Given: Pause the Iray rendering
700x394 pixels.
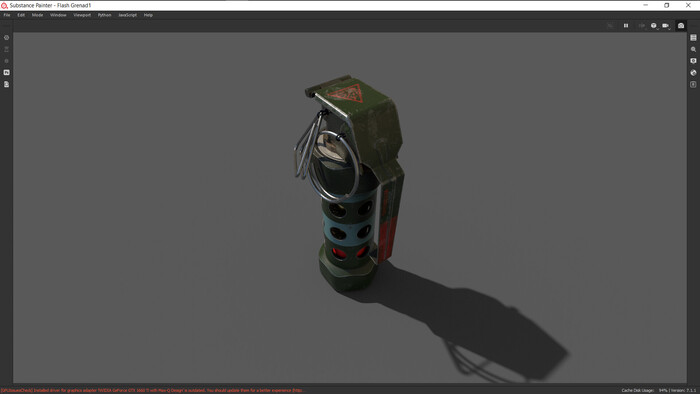Looking at the screenshot, I should [x=626, y=26].
